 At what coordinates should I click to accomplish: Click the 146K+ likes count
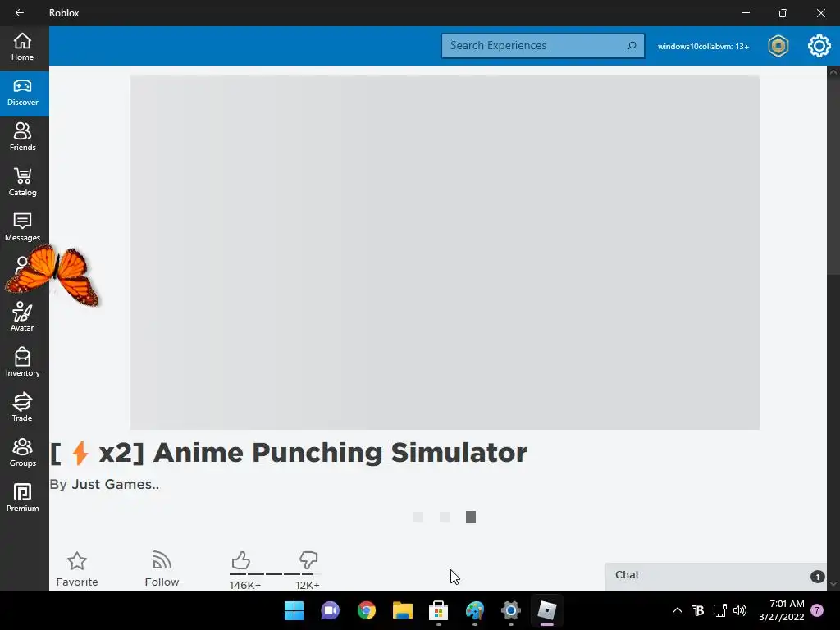245,585
